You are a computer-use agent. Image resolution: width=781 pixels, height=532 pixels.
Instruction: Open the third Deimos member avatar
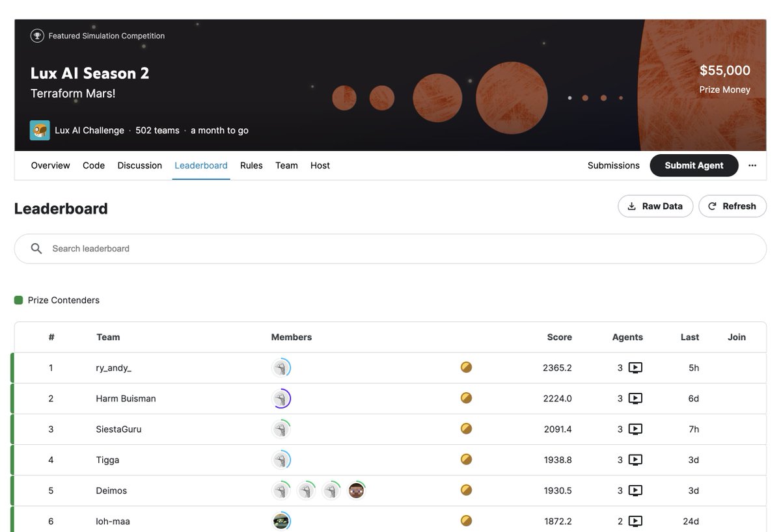331,490
